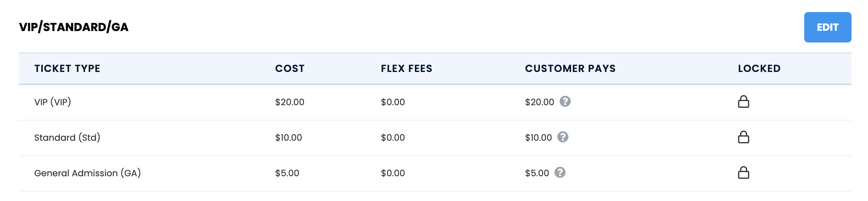The height and width of the screenshot is (201, 868).
Task: Click the LOCKED column header
Action: 759,68
